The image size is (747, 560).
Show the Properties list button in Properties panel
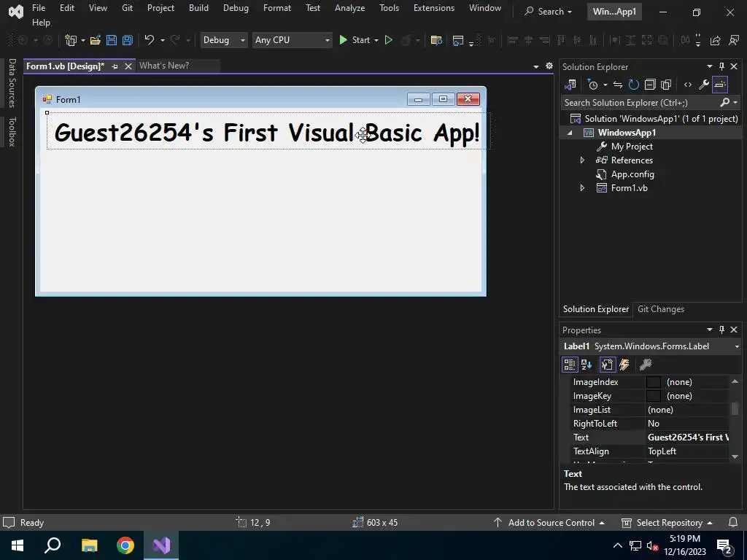click(607, 365)
